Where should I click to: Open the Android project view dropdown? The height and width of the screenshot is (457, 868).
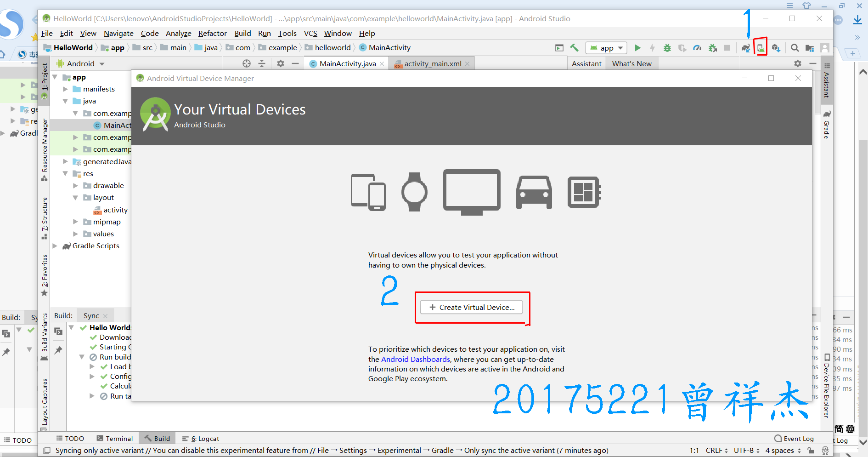(x=81, y=63)
